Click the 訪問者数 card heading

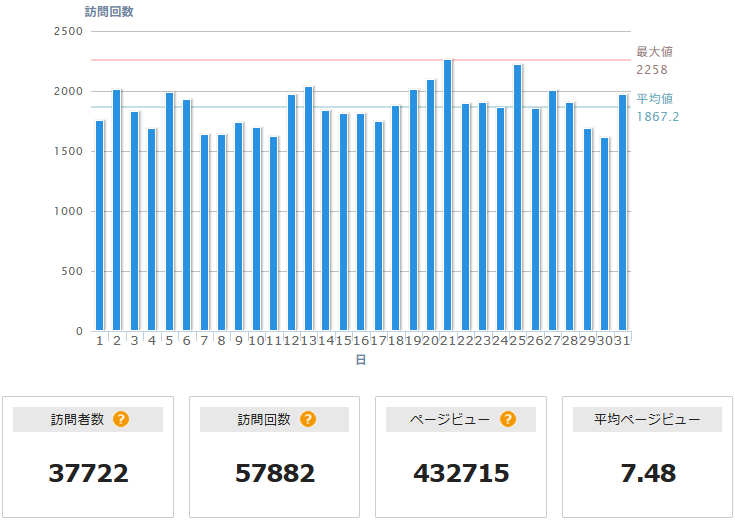(x=77, y=419)
